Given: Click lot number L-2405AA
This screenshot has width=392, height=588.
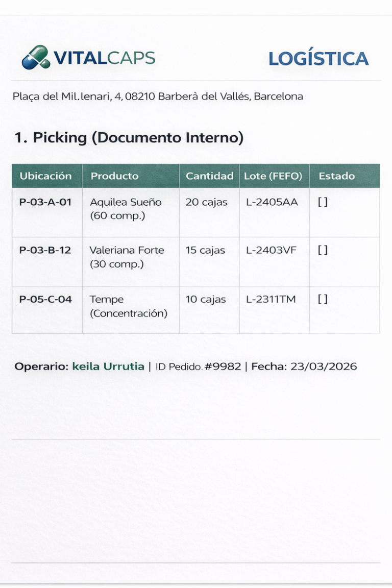Looking at the screenshot, I should [272, 202].
